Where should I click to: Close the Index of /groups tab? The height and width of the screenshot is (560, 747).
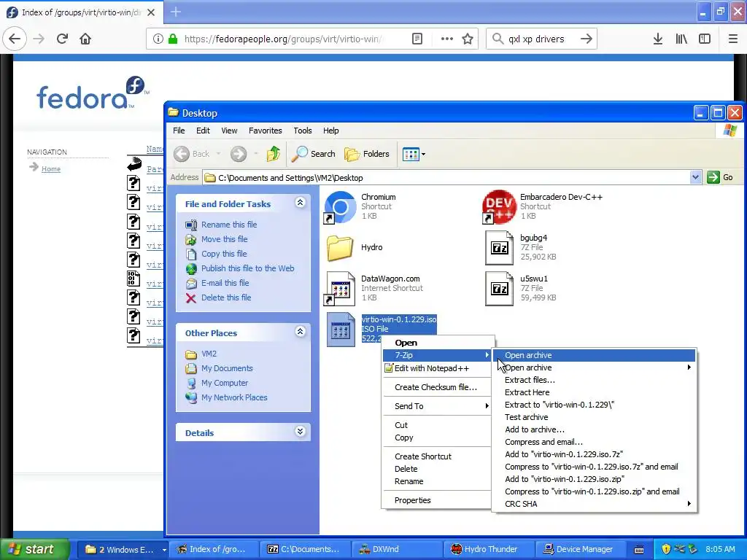(x=151, y=12)
